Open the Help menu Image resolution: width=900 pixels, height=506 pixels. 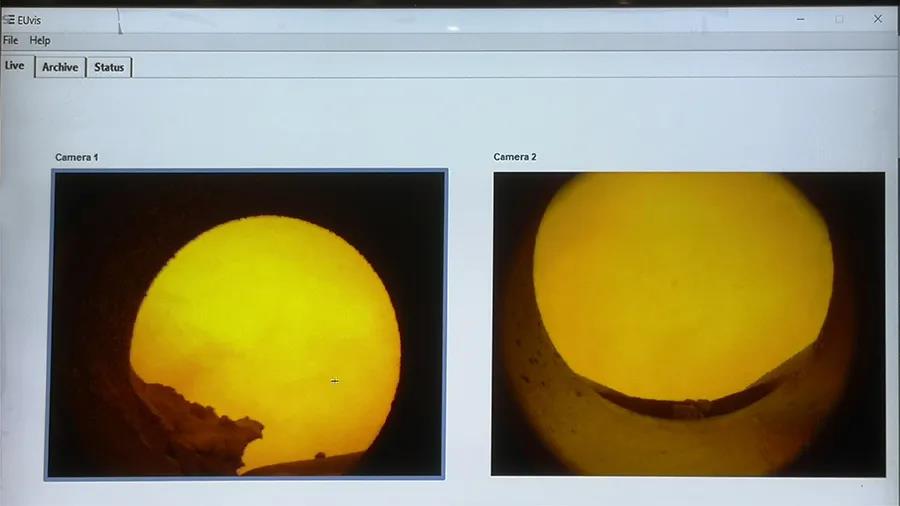[x=40, y=40]
